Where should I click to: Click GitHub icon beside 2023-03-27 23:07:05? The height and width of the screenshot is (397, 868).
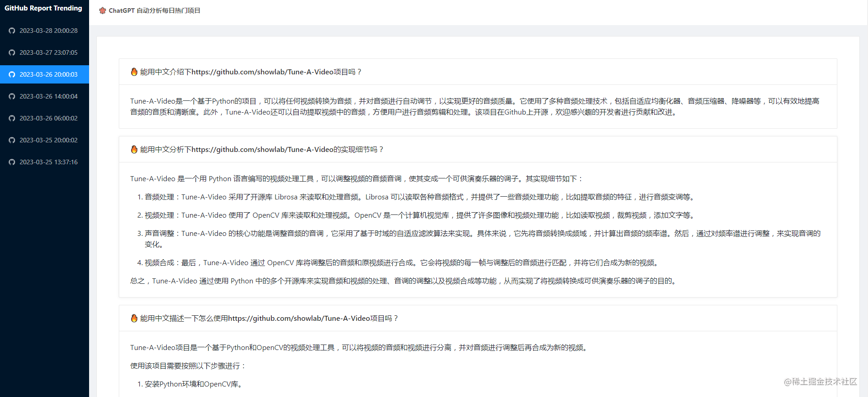(12, 52)
